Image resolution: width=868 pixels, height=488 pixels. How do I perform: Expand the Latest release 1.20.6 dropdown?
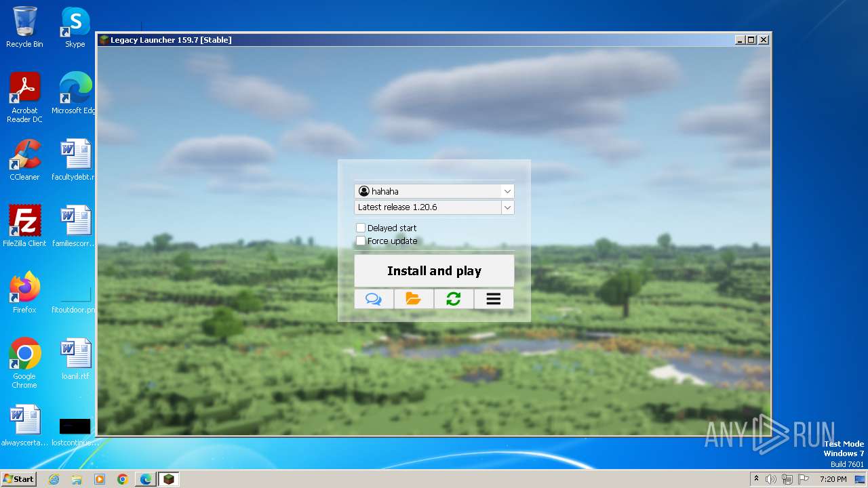click(x=507, y=207)
